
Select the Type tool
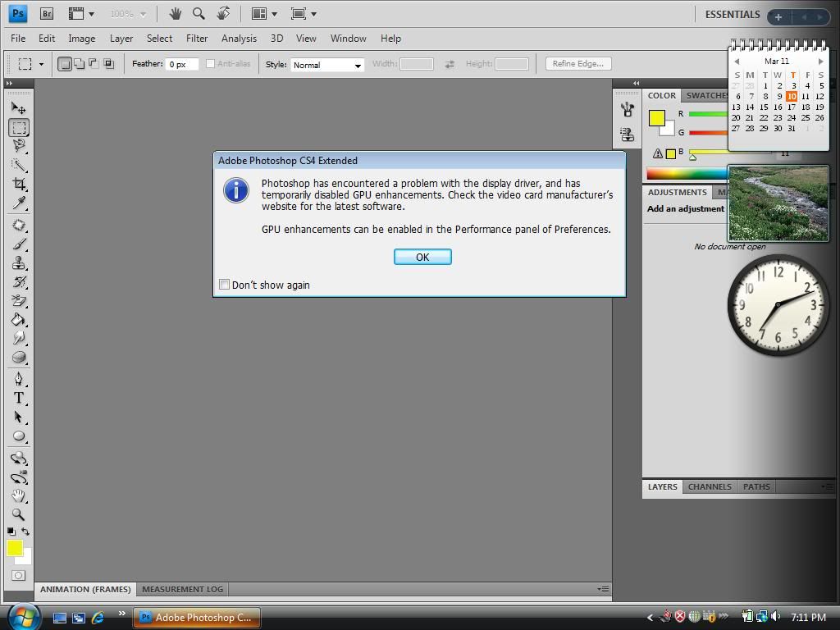19,398
